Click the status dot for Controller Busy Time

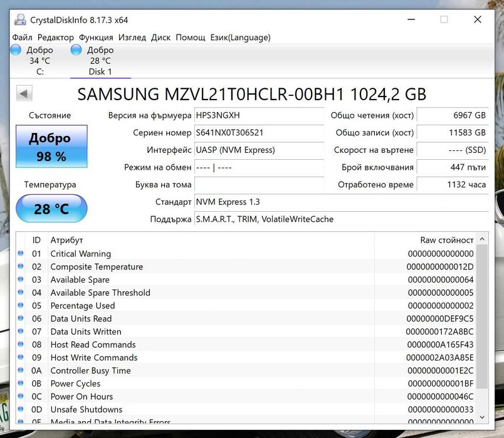point(21,370)
